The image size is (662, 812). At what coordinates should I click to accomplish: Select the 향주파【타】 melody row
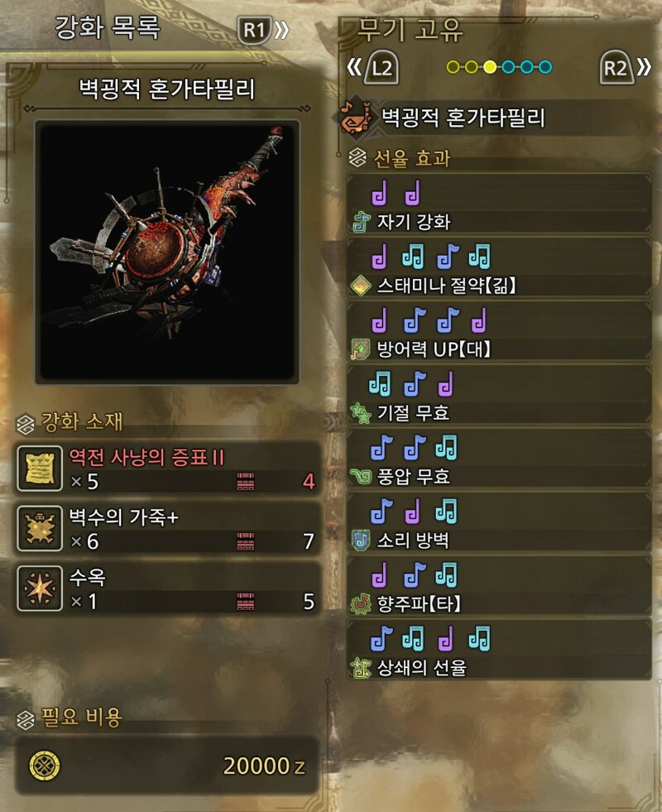click(x=500, y=587)
